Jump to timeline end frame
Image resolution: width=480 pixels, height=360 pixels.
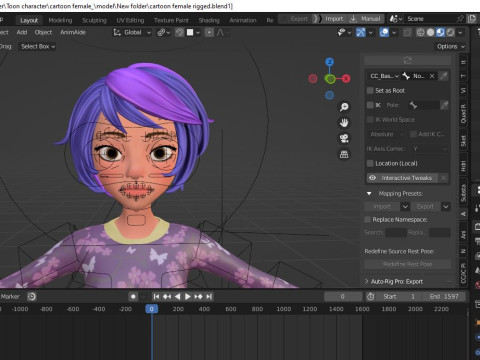(209, 296)
